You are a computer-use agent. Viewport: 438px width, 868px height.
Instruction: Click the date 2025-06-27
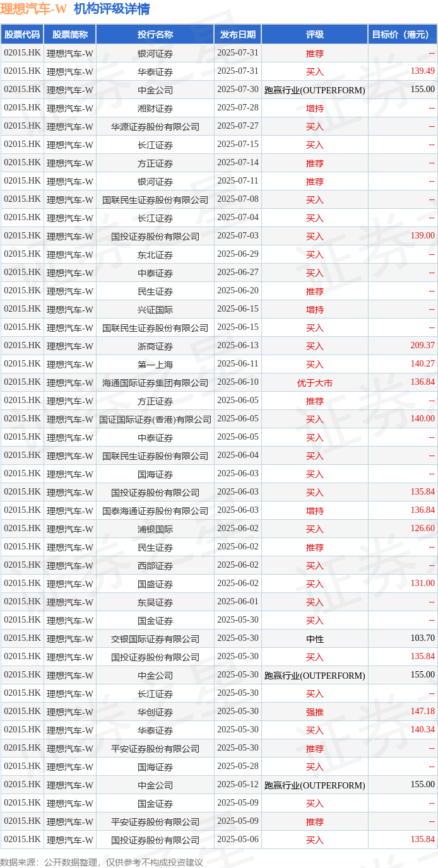pos(238,273)
